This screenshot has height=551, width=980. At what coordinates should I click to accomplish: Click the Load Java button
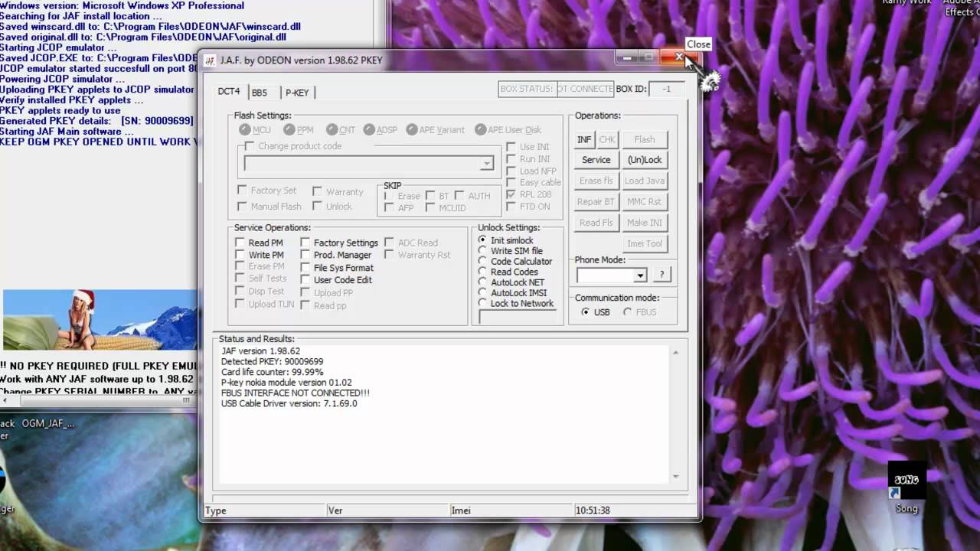point(645,181)
